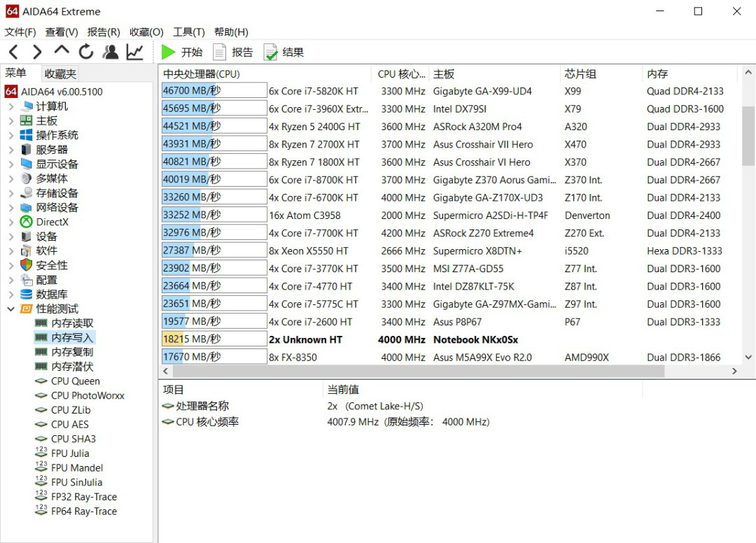The height and width of the screenshot is (543, 756).
Task: Expand the 多媒体 tree node
Action: (11, 178)
